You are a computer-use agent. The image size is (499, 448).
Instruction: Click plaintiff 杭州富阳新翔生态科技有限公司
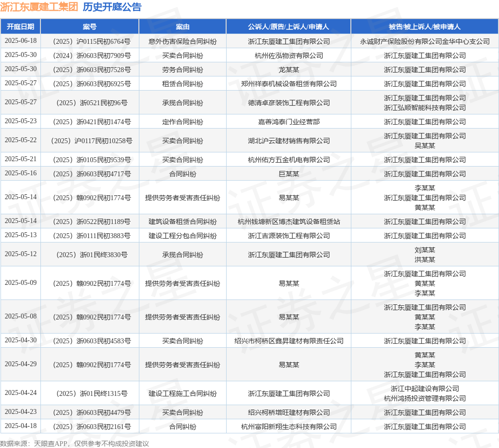[x=289, y=427]
